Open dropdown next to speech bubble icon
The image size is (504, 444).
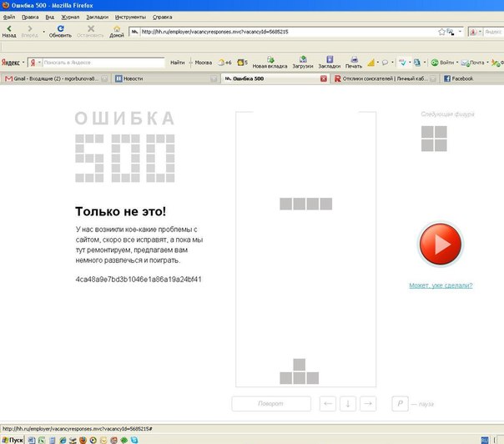[392, 62]
